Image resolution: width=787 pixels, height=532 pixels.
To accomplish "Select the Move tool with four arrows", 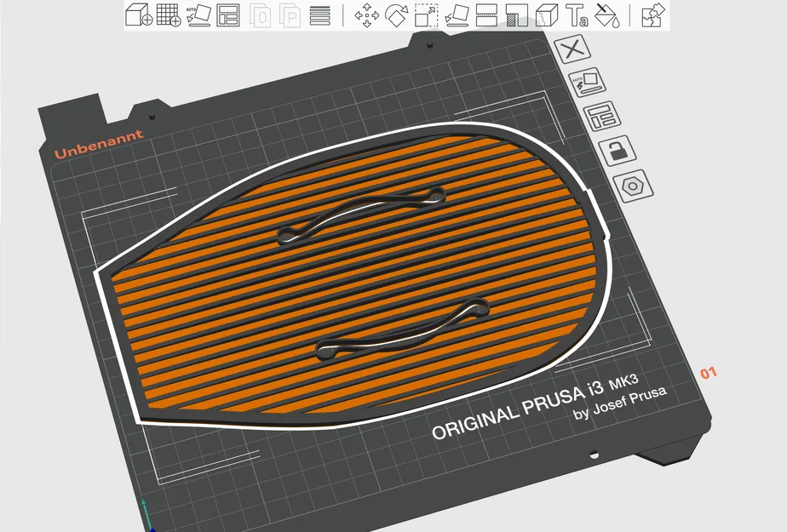I will [x=367, y=15].
